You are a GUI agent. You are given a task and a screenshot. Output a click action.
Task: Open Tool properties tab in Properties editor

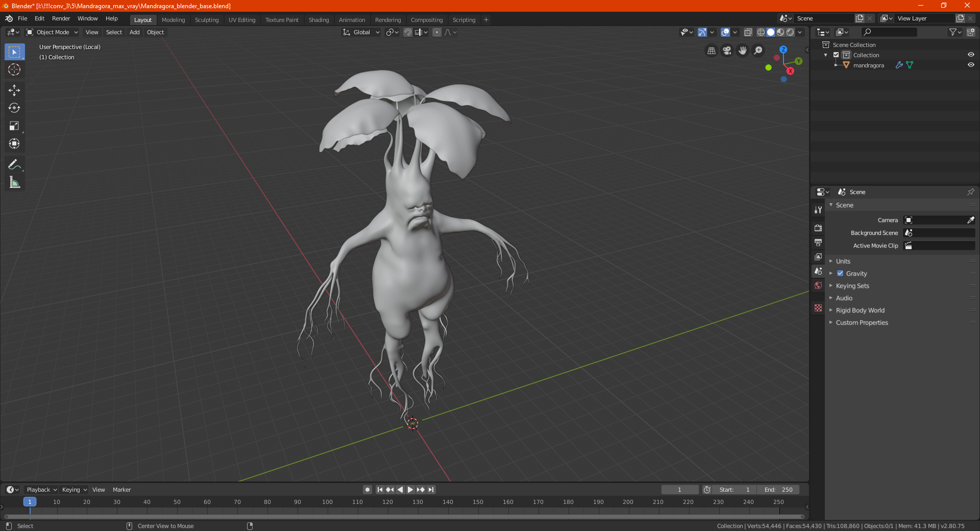818,210
